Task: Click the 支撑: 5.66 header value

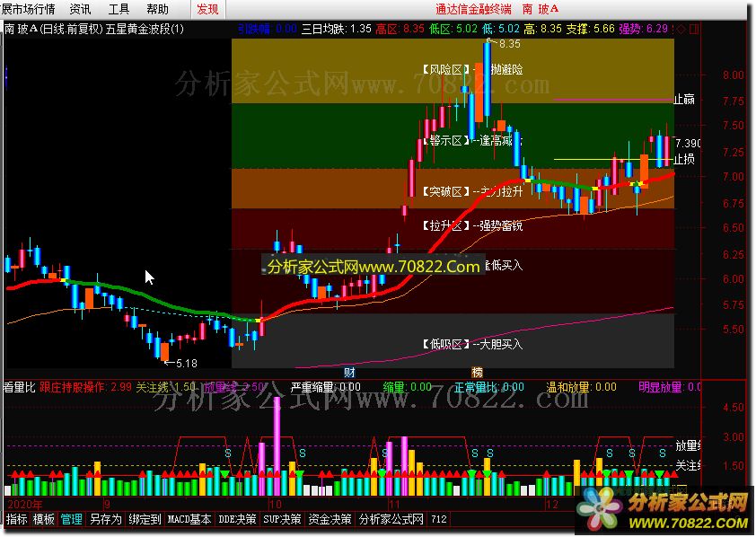Action: pos(590,29)
